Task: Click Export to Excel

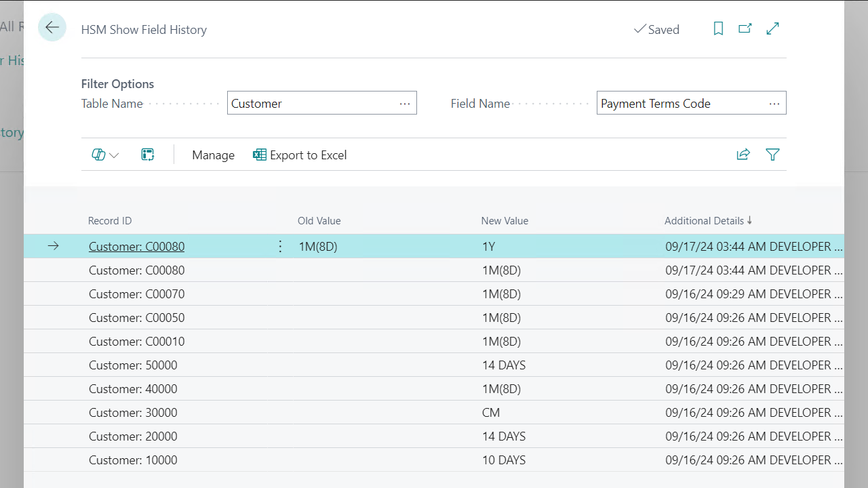Action: 300,155
